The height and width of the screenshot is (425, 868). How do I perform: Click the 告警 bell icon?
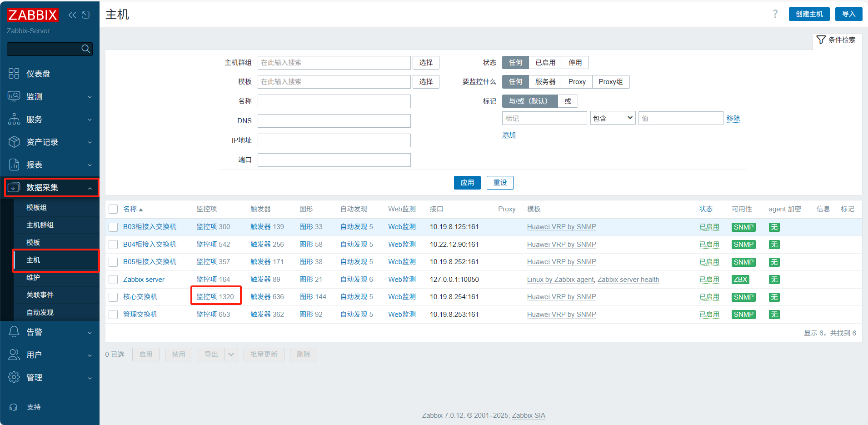coord(14,332)
